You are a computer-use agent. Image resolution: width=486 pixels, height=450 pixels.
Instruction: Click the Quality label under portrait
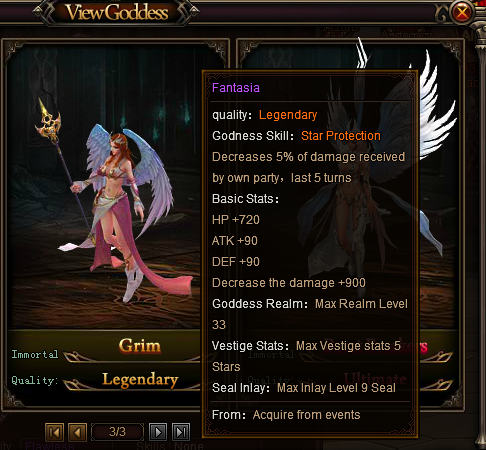[35, 380]
